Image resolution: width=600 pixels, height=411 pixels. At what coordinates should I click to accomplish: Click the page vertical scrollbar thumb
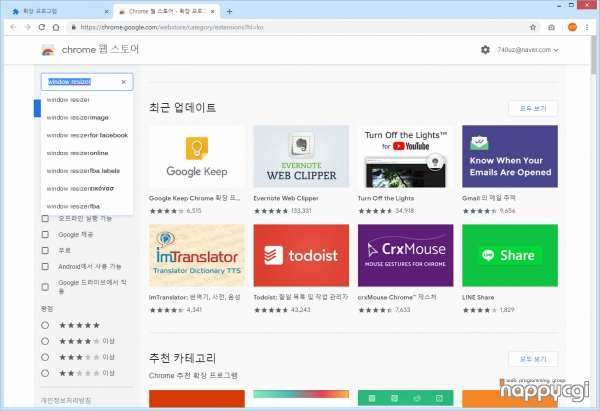(x=594, y=55)
